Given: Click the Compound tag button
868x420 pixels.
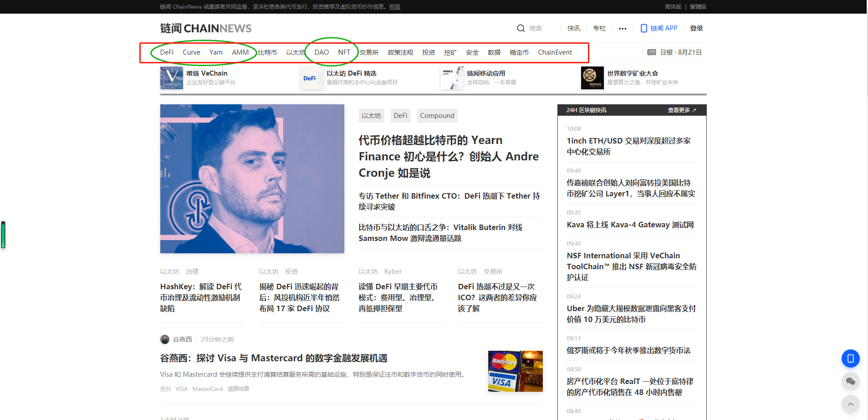Looking at the screenshot, I should click(437, 116).
